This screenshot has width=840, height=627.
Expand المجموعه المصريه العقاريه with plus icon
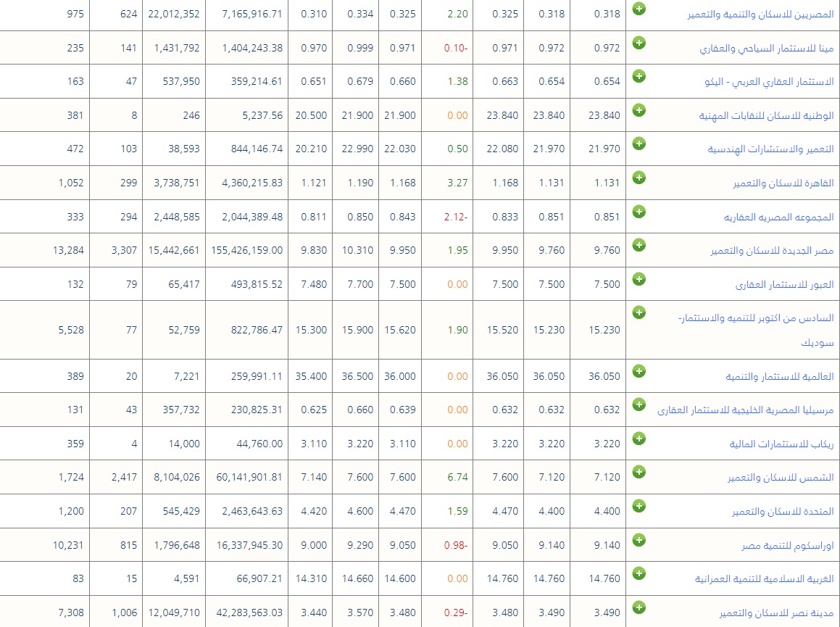point(639,212)
